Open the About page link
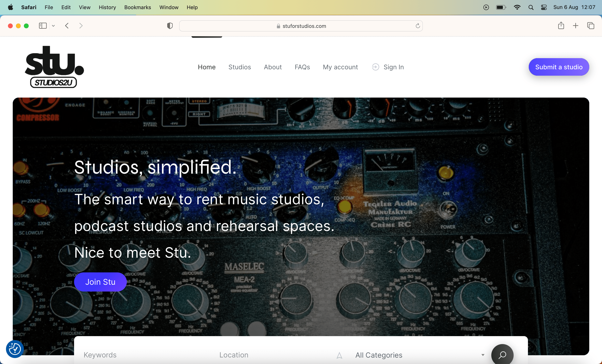 point(273,67)
